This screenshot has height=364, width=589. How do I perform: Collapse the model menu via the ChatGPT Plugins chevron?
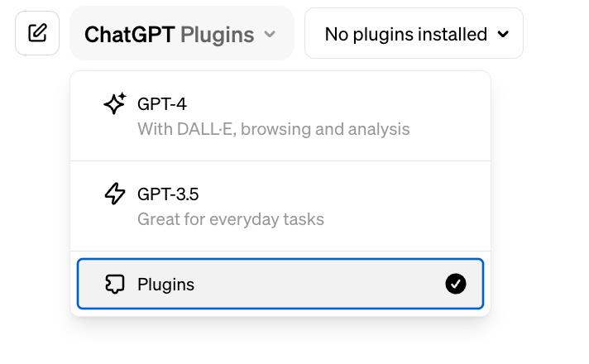tap(270, 35)
